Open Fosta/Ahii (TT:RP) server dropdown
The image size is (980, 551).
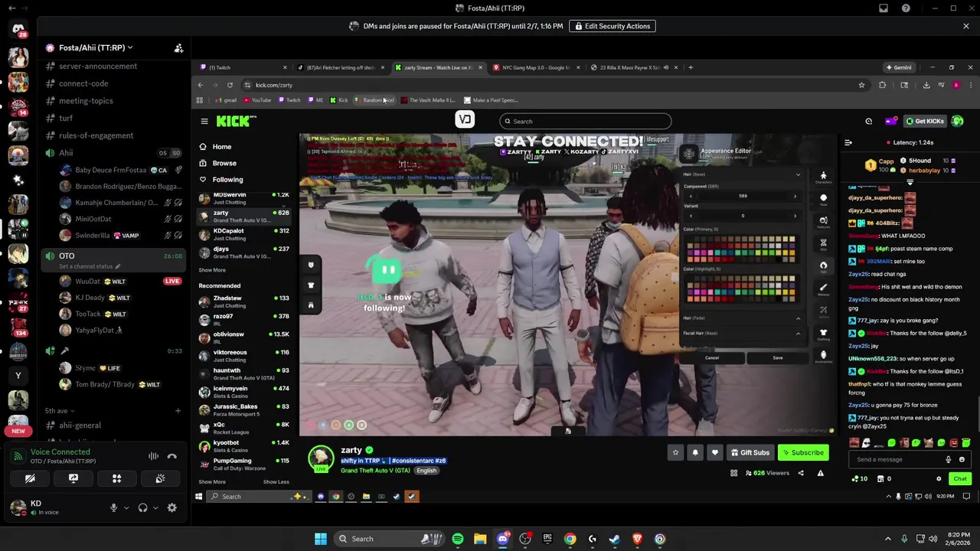pos(96,47)
